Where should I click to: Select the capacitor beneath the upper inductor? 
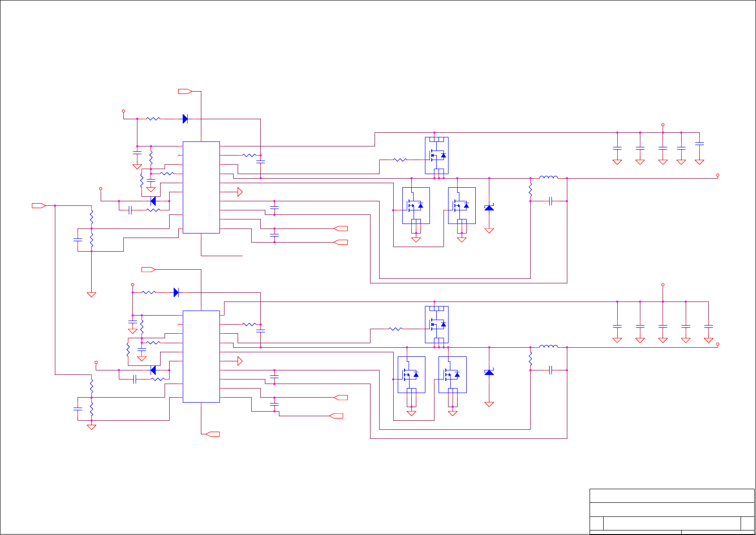551,201
